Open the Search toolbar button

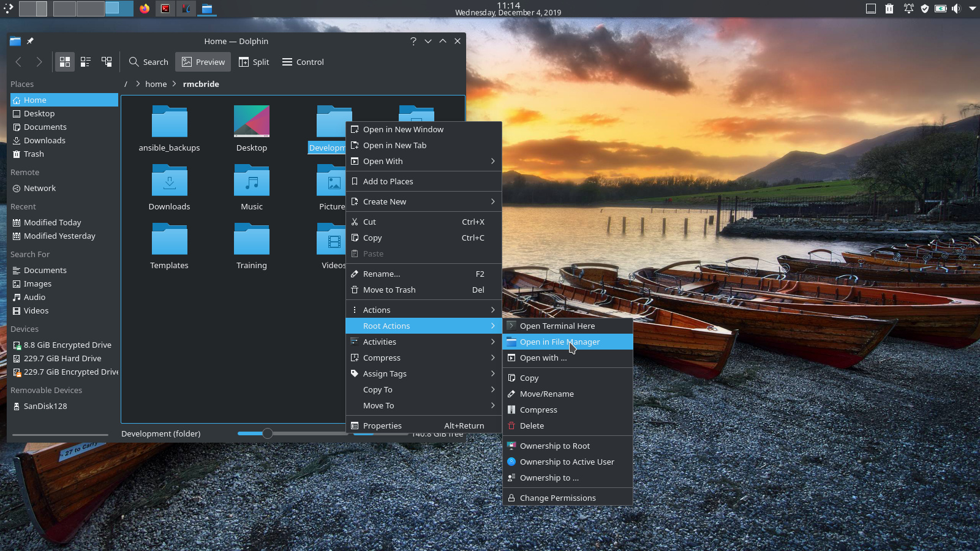pyautogui.click(x=148, y=62)
